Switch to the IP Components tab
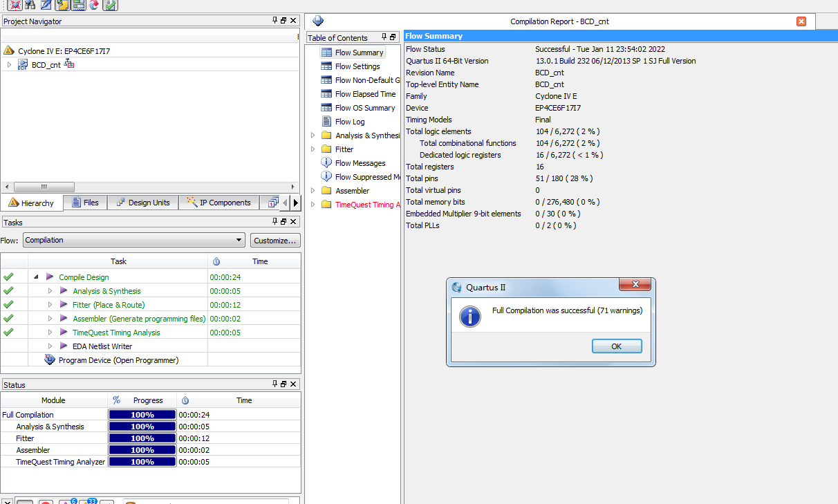Viewport: 838px width, 504px height. tap(218, 203)
